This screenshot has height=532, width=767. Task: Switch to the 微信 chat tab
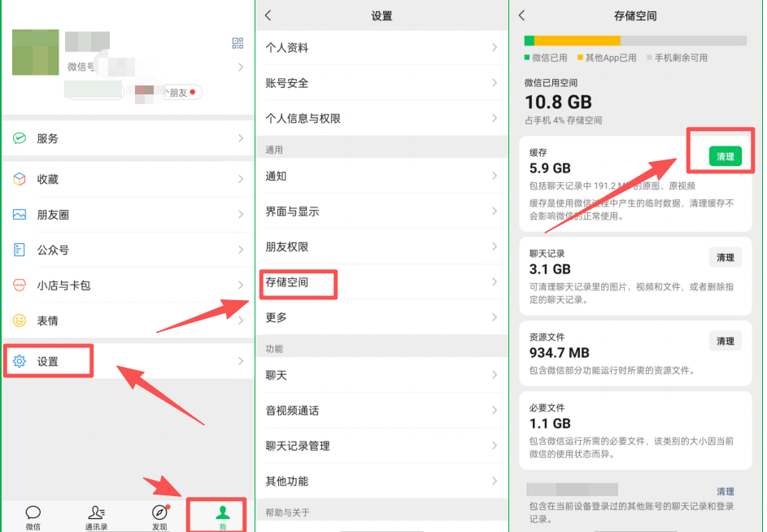[33, 518]
